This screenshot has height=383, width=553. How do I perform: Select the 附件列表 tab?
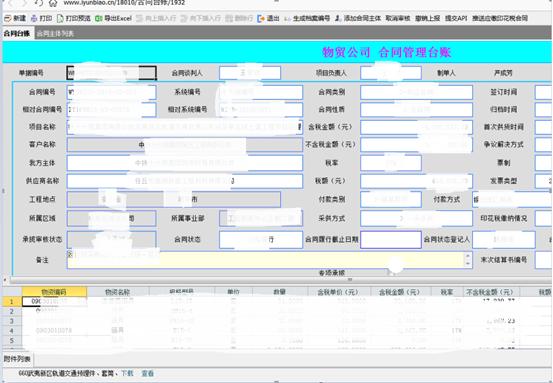pos(17,359)
